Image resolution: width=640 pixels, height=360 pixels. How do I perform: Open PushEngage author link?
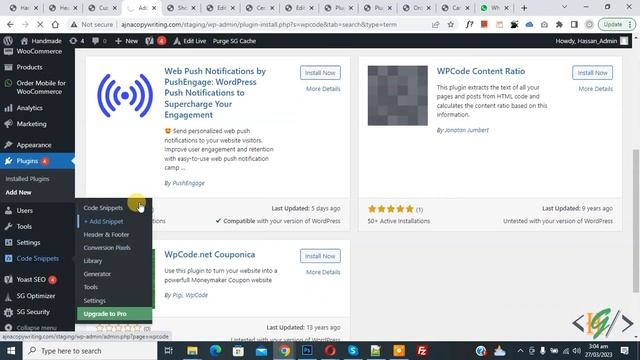point(189,183)
